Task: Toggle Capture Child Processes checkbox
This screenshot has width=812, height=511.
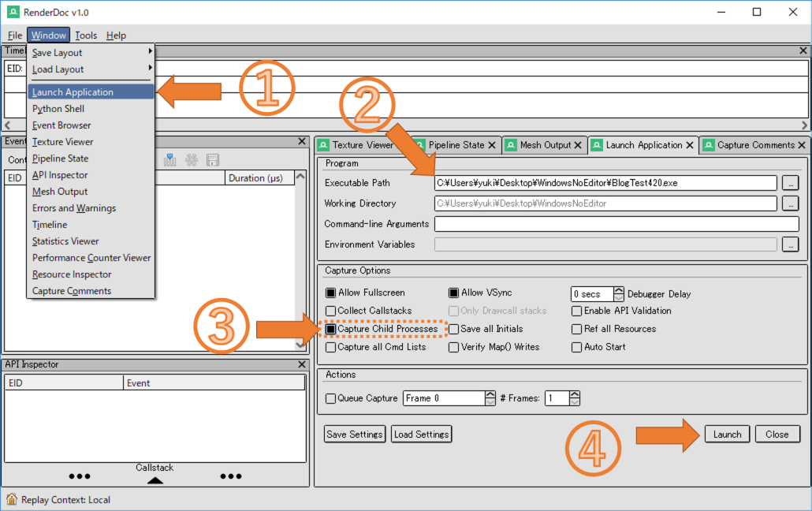Action: pyautogui.click(x=330, y=329)
